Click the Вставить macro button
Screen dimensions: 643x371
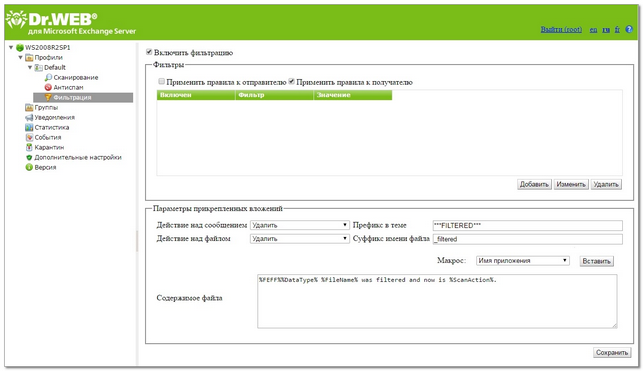(x=597, y=261)
